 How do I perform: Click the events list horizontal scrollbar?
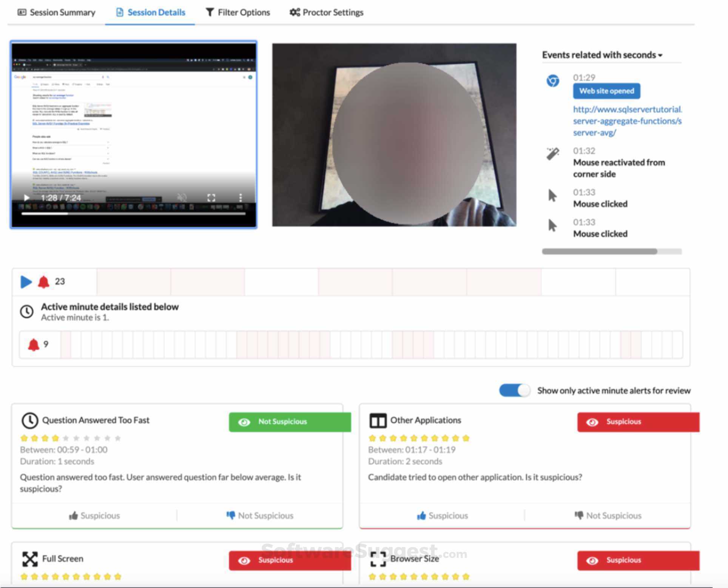[x=599, y=251]
